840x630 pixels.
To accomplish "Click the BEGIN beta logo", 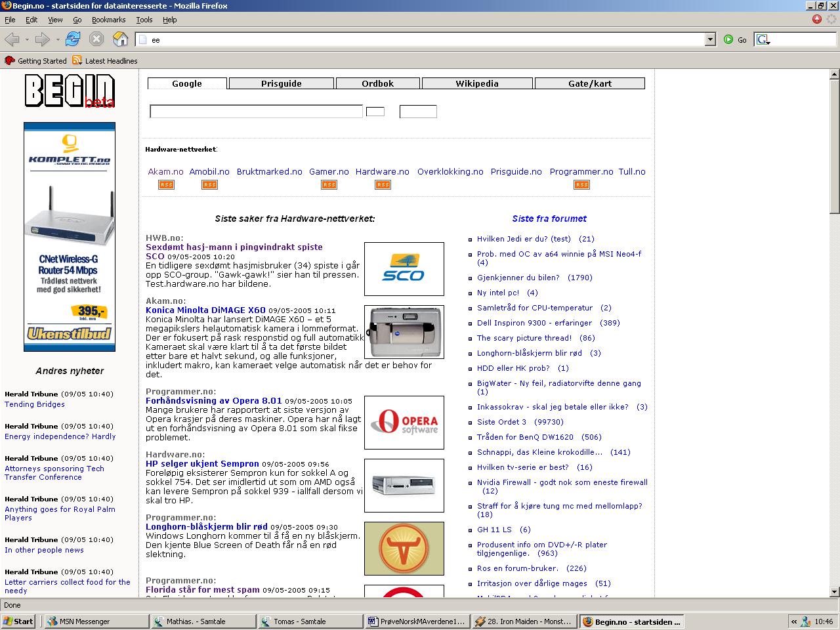I will pyautogui.click(x=70, y=91).
